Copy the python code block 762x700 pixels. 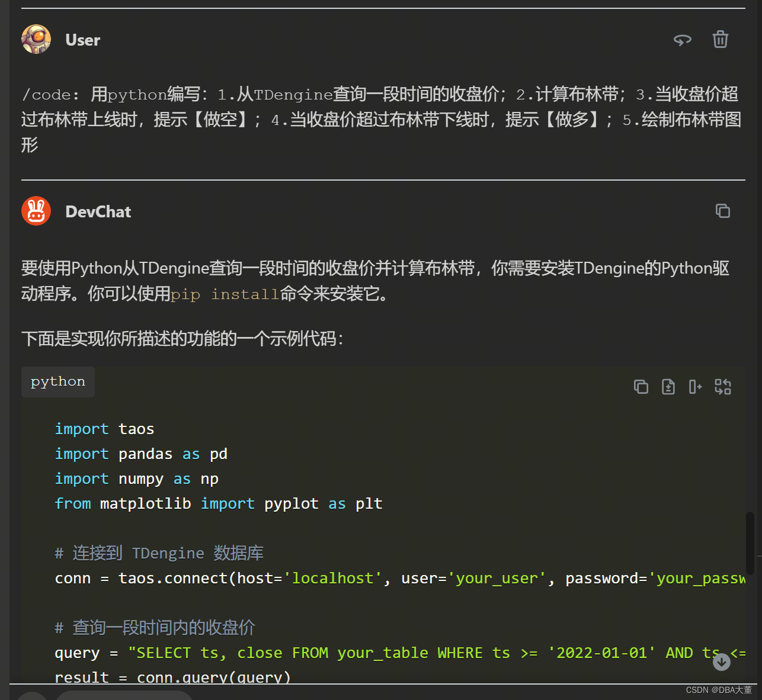pos(641,387)
